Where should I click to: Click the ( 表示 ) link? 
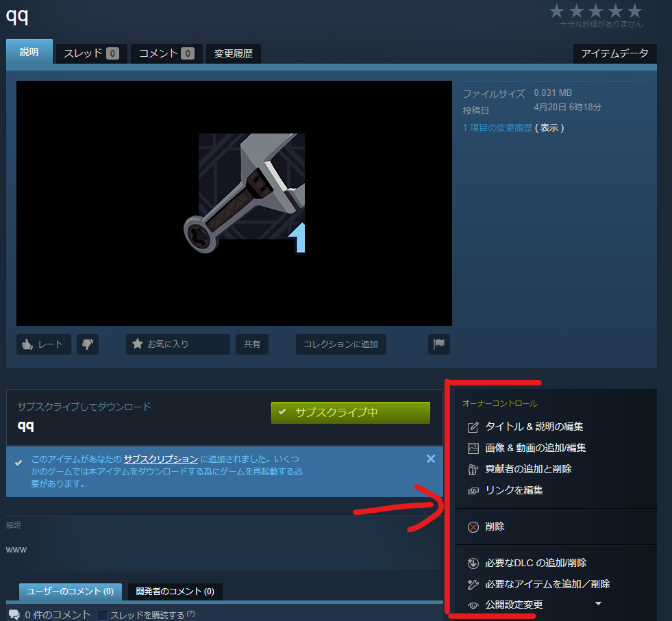coord(549,127)
